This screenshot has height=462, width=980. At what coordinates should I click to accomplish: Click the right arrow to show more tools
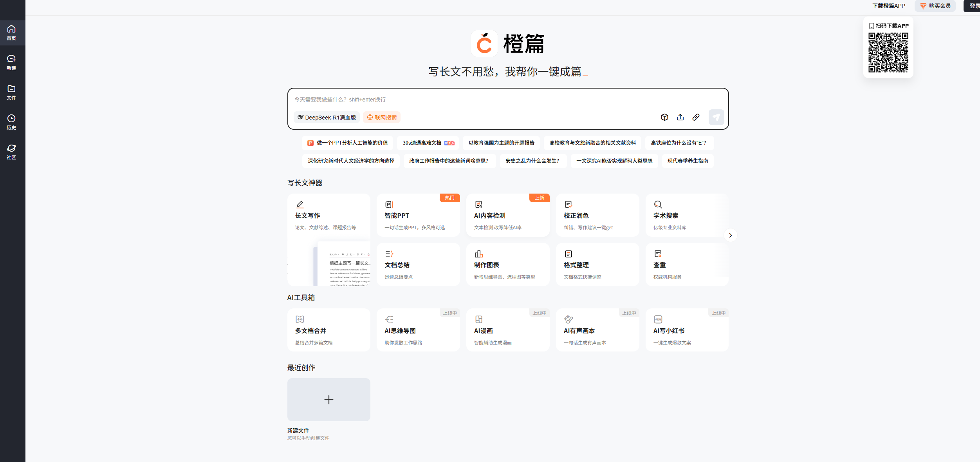tap(730, 235)
